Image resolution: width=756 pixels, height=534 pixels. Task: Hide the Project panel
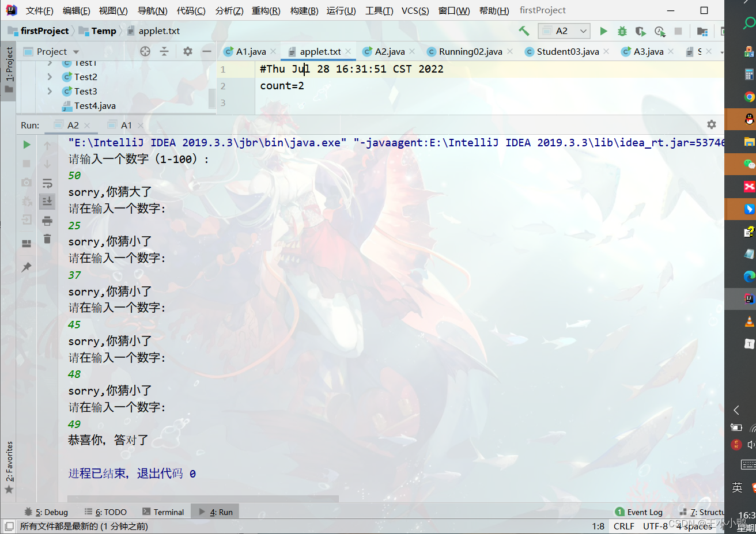pyautogui.click(x=206, y=51)
